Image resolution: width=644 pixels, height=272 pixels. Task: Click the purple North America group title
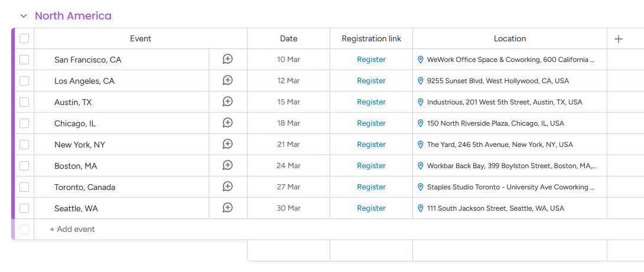pos(73,16)
